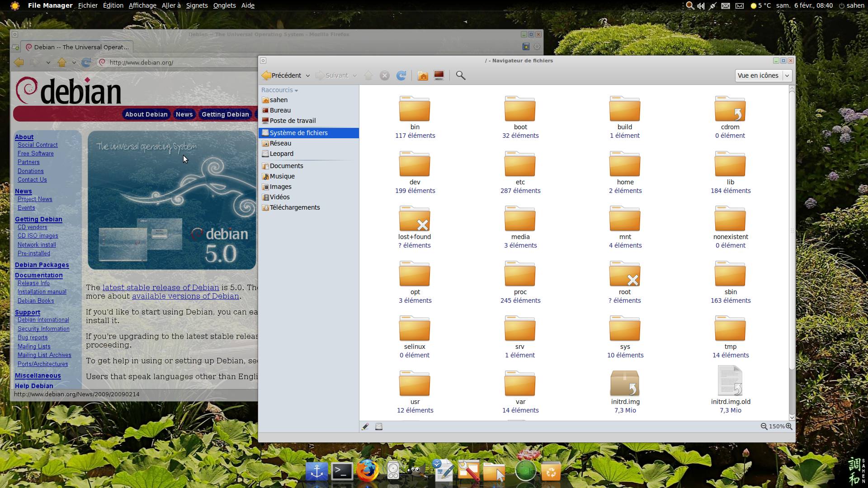Open the Édition menu

[113, 5]
